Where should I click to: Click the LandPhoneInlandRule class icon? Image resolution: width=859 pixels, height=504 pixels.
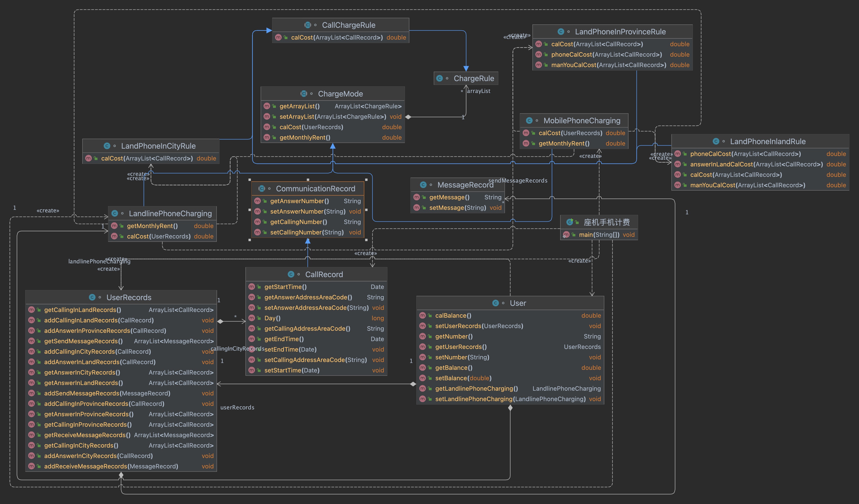coord(716,142)
